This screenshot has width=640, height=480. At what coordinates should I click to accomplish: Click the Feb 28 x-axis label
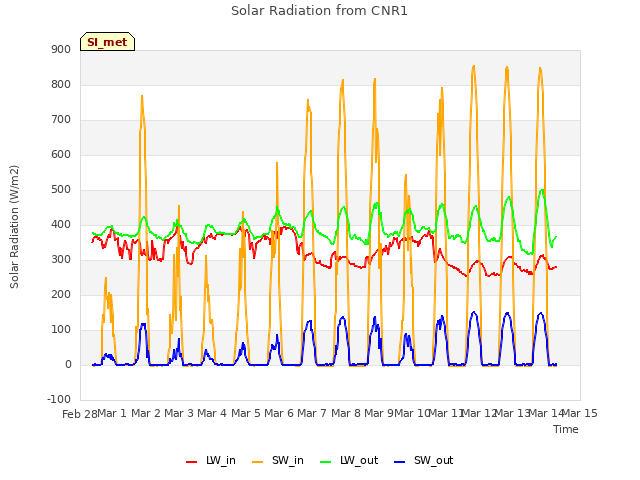click(80, 414)
